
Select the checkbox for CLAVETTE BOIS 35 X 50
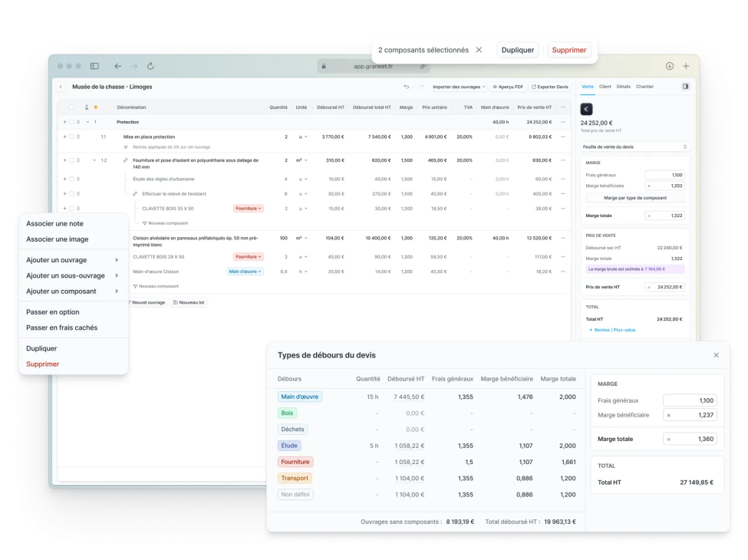pos(71,208)
